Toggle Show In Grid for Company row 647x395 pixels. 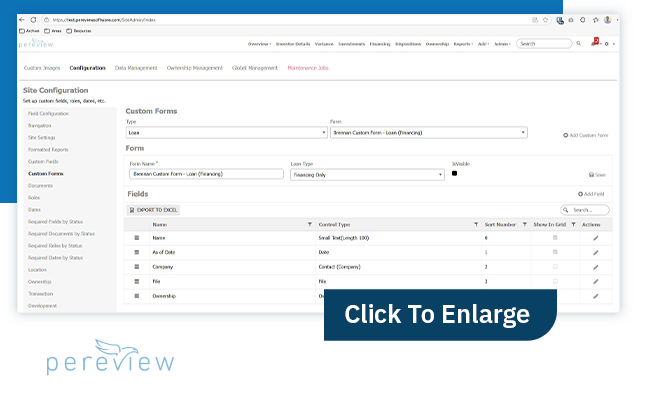point(555,267)
